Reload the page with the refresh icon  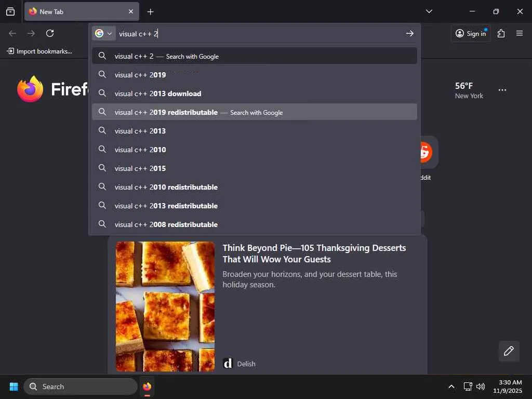click(x=50, y=33)
